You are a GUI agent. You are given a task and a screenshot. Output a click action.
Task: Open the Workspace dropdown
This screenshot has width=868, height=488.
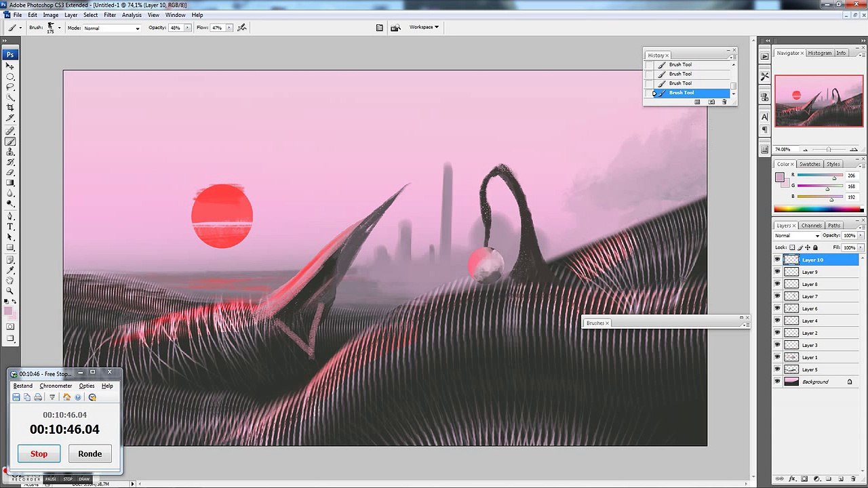click(x=424, y=27)
